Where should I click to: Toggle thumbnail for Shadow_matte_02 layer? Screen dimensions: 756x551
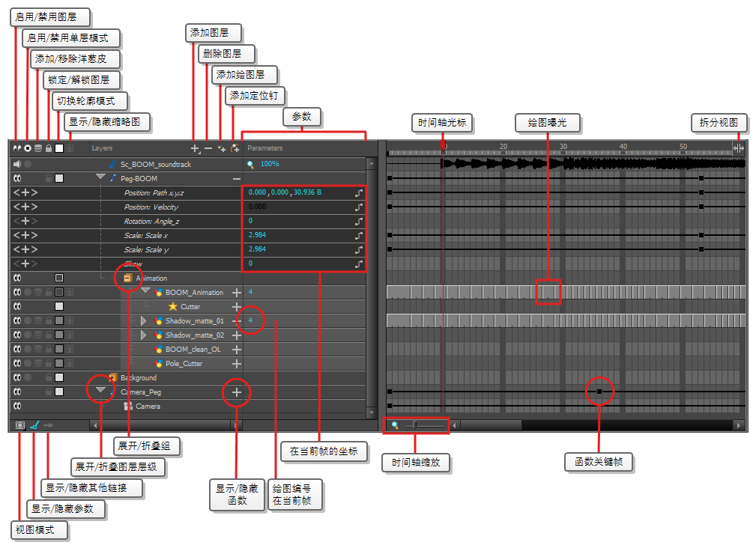(70, 335)
